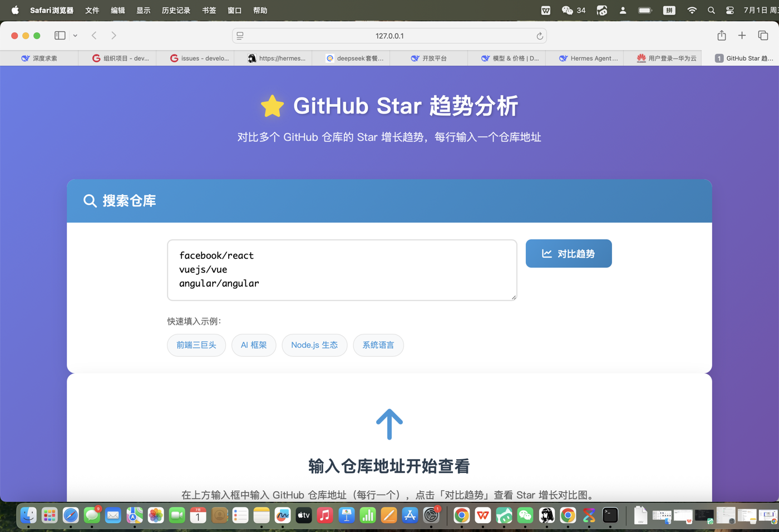The height and width of the screenshot is (532, 779).
Task: Click the WPS icon in menu bar
Action: [x=546, y=10]
